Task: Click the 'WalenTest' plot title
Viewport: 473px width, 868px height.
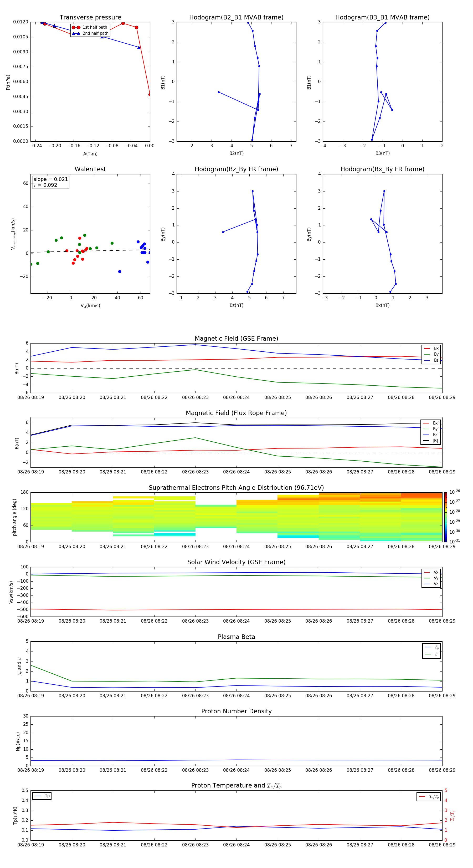Action: coord(90,169)
